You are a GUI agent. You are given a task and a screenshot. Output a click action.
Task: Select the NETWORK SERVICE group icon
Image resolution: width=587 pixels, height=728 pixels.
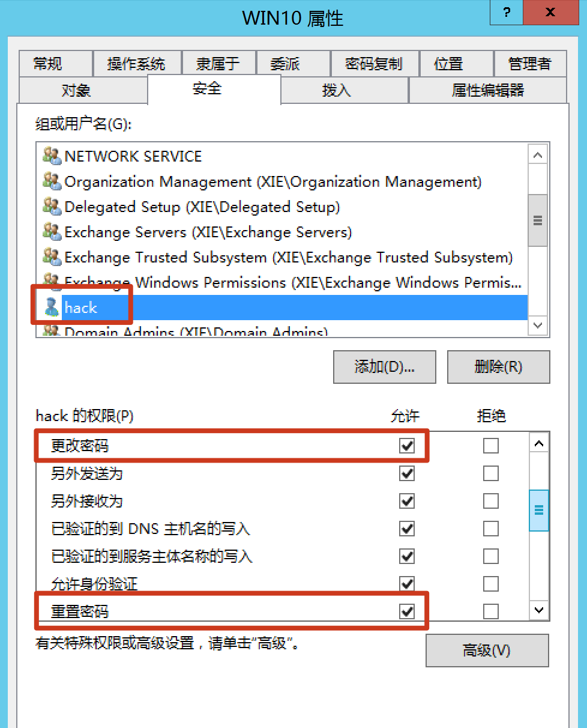click(52, 156)
